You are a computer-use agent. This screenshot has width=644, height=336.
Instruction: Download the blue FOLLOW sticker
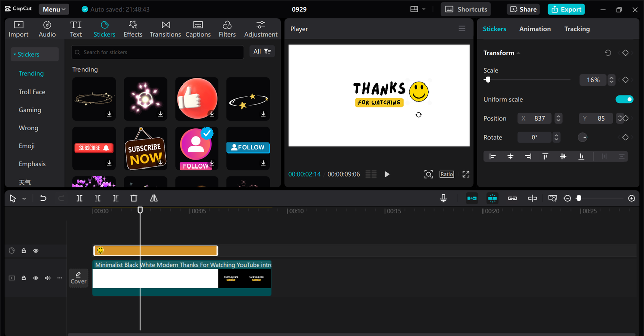click(x=263, y=163)
